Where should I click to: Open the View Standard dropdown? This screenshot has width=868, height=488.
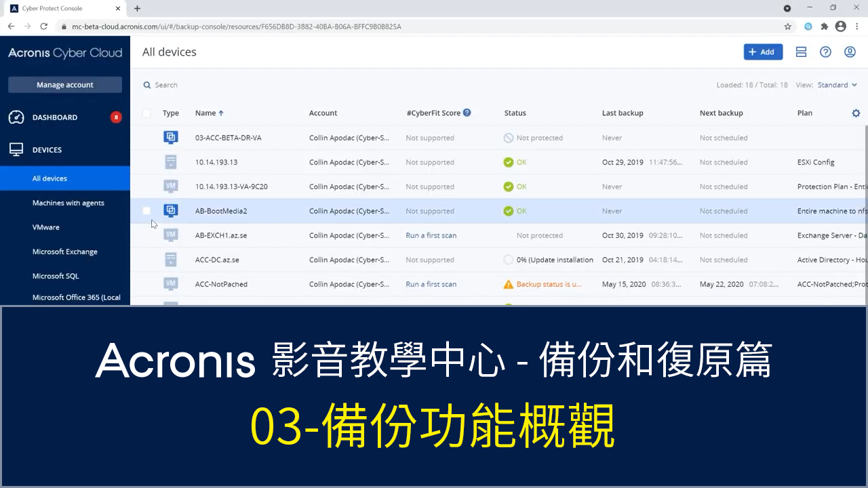(837, 85)
